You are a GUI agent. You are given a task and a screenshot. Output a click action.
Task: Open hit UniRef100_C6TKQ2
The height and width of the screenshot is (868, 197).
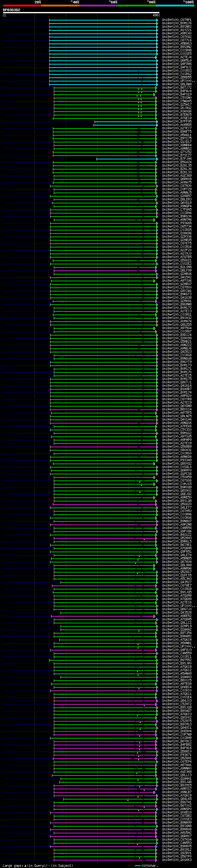(x=176, y=37)
